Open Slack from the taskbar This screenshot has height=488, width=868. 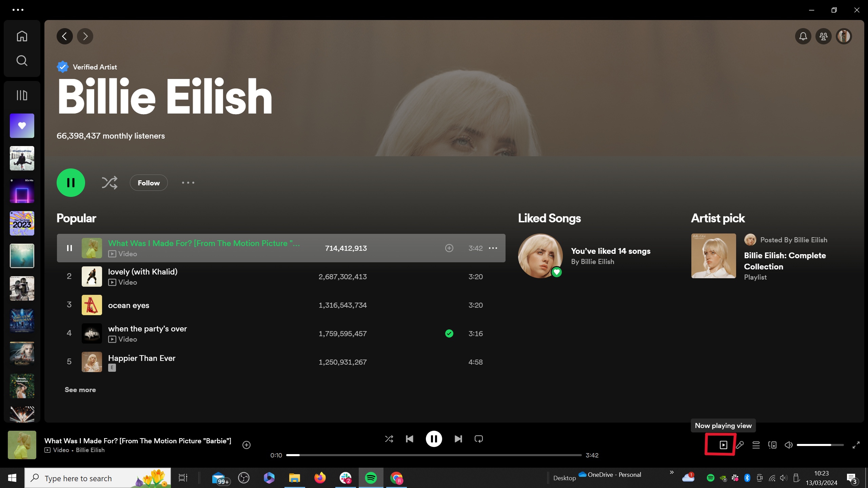(346, 478)
